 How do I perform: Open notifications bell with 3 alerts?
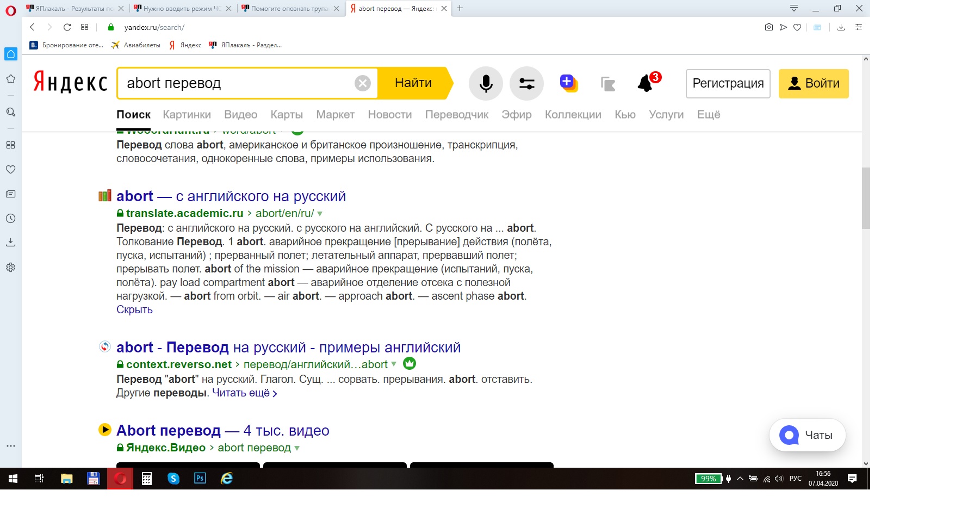[648, 83]
